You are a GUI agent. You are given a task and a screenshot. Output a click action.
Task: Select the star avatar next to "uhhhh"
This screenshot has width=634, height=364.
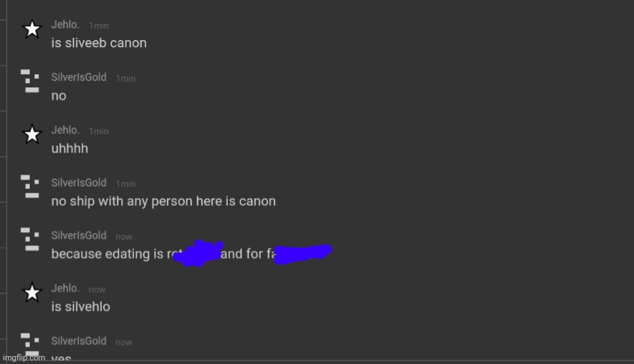click(x=32, y=134)
